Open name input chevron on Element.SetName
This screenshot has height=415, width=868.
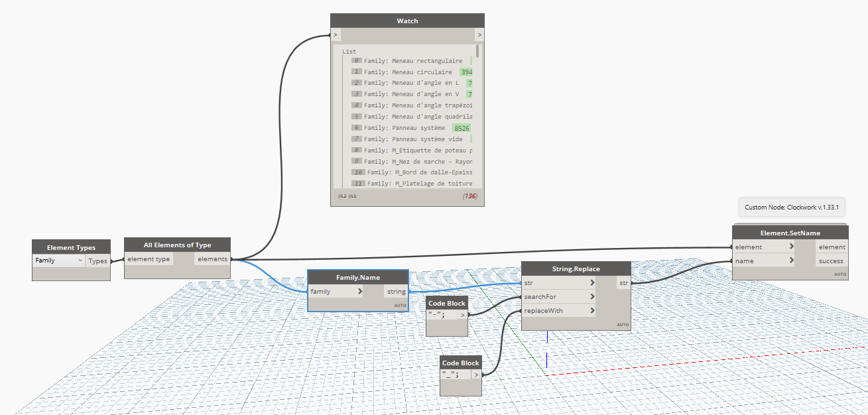coord(790,261)
